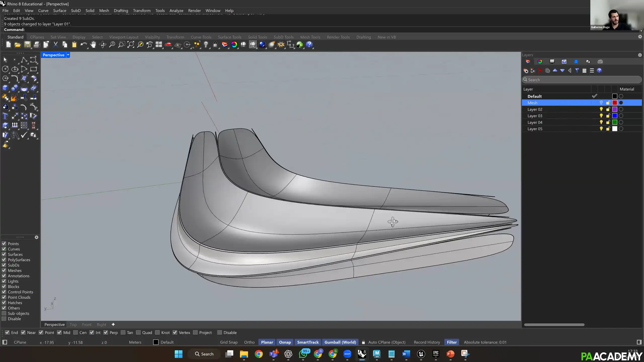Open the SubD menu

tap(76, 11)
